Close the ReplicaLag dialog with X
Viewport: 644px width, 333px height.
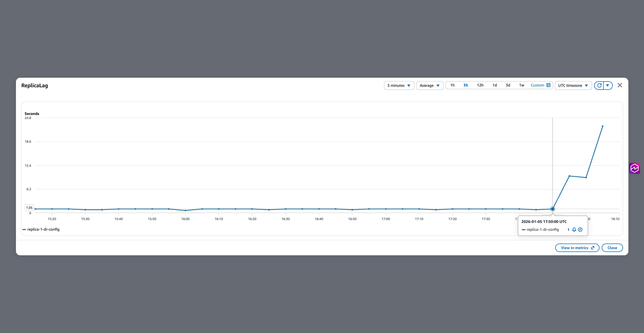pyautogui.click(x=619, y=85)
